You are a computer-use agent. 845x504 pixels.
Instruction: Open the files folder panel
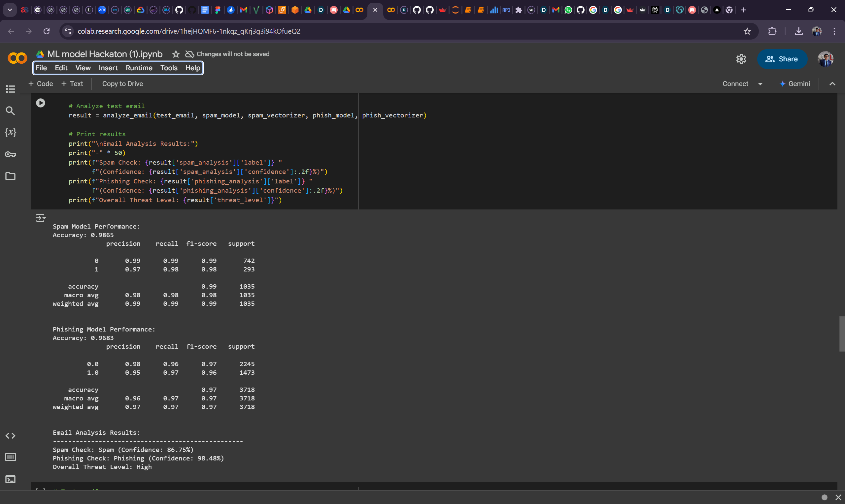10,176
